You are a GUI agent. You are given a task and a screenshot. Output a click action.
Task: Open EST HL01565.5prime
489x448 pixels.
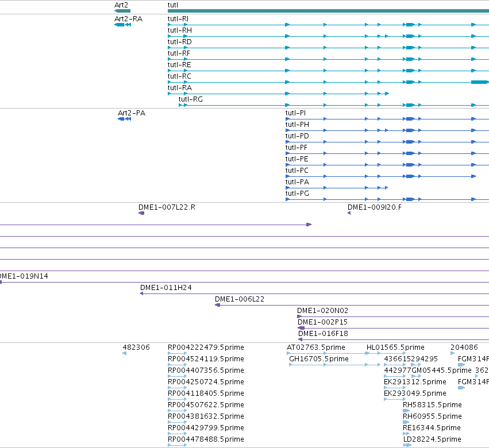pos(395,347)
